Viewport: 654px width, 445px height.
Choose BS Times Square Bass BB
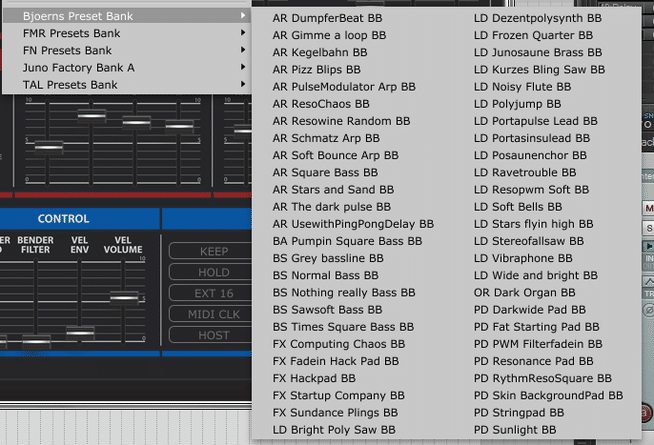point(343,327)
